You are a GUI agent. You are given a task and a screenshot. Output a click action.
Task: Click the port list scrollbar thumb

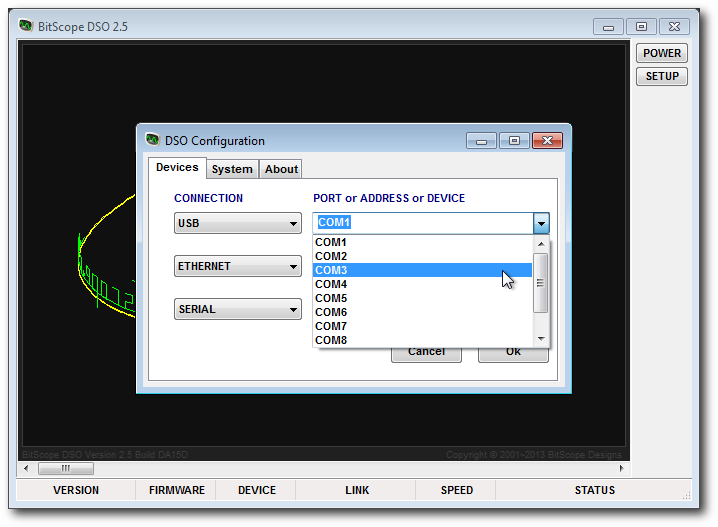click(x=541, y=283)
